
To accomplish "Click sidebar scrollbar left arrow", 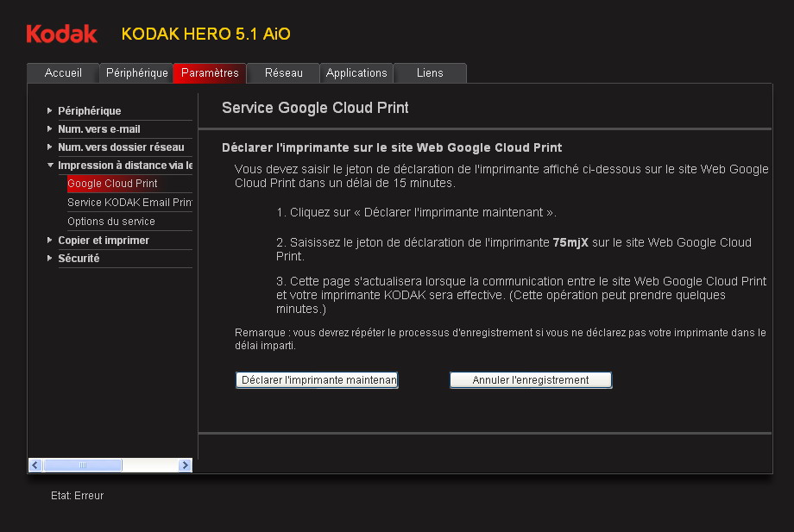I will pos(35,465).
